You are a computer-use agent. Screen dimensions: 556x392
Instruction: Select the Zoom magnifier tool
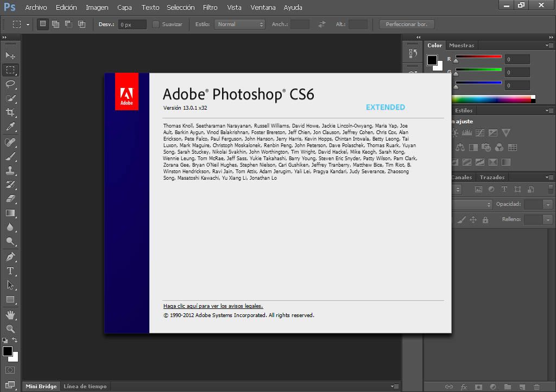(10, 328)
